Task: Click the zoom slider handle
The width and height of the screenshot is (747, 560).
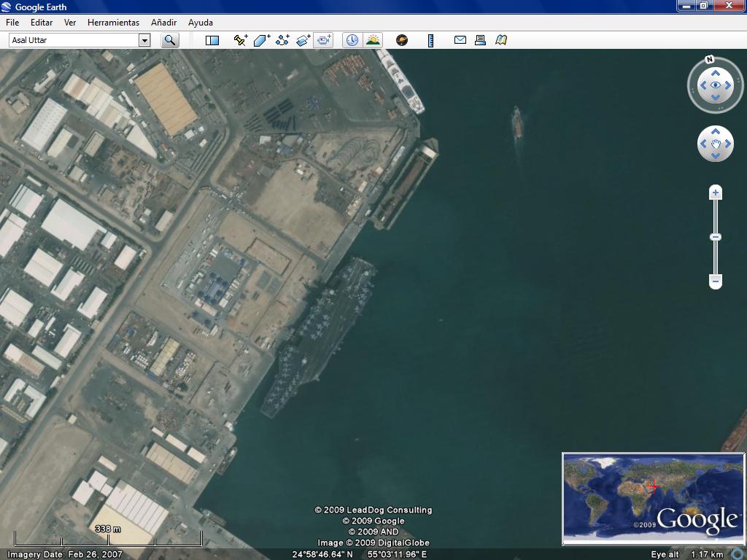Action: click(x=716, y=237)
